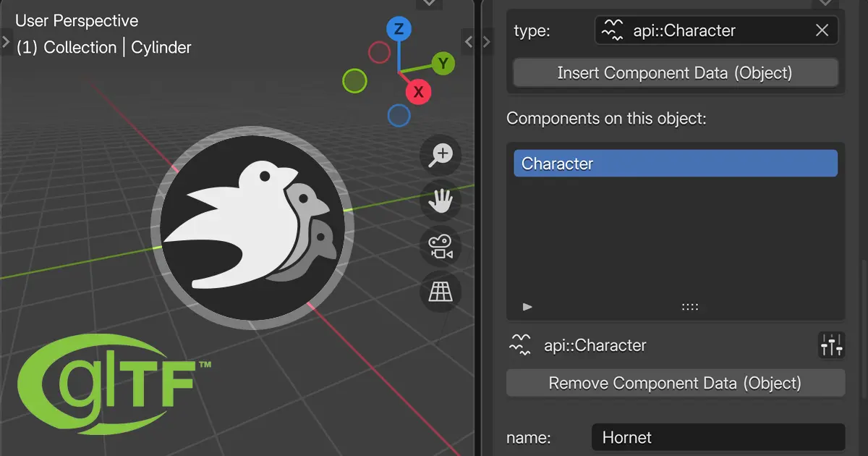The height and width of the screenshot is (456, 868).
Task: Open the component settings sliders icon
Action: [831, 346]
